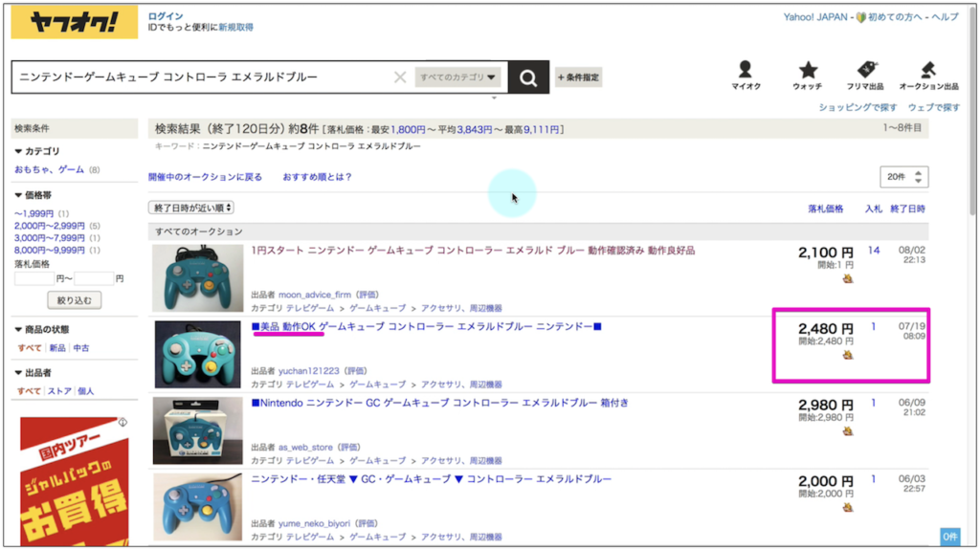Filter by 〜1,999円 price range
This screenshot has width=980, height=550.
tap(33, 213)
